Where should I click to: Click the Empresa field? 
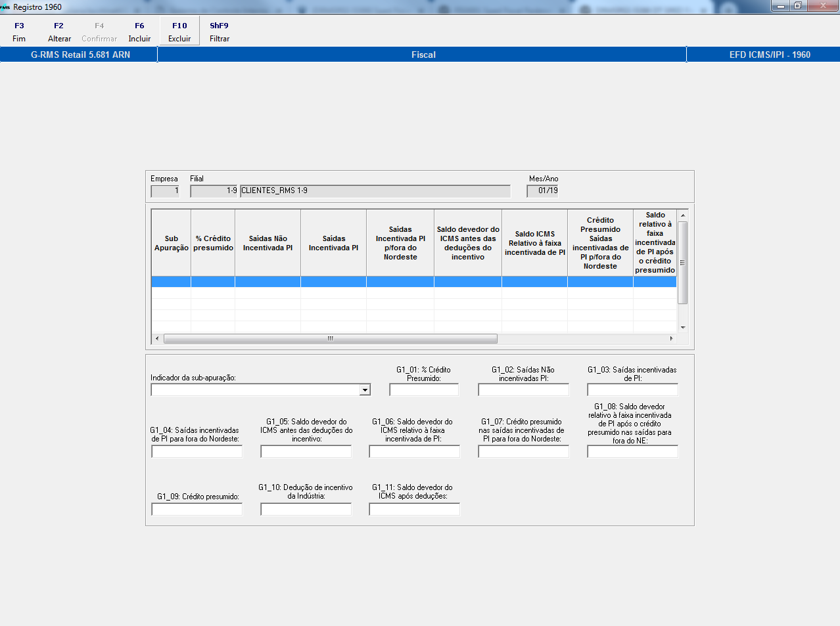click(165, 191)
